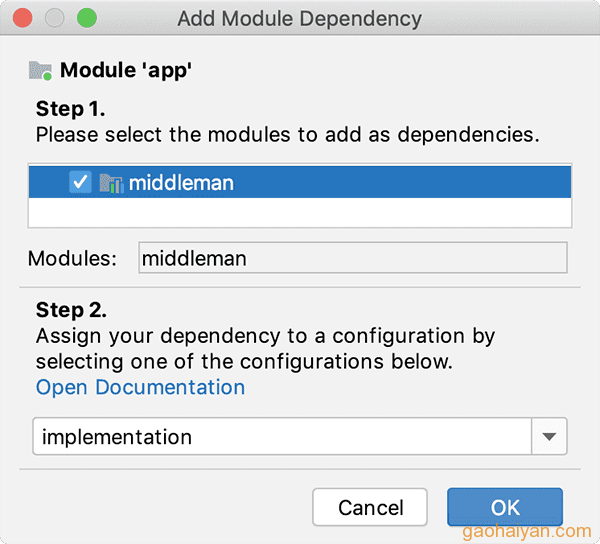Open the Open Documentation link
This screenshot has width=600, height=544.
click(140, 387)
